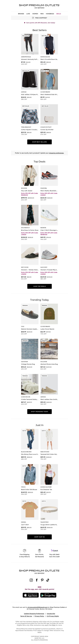
Task: Select the HANDBAGS navigation item
Action: pyautogui.click(x=50, y=14)
